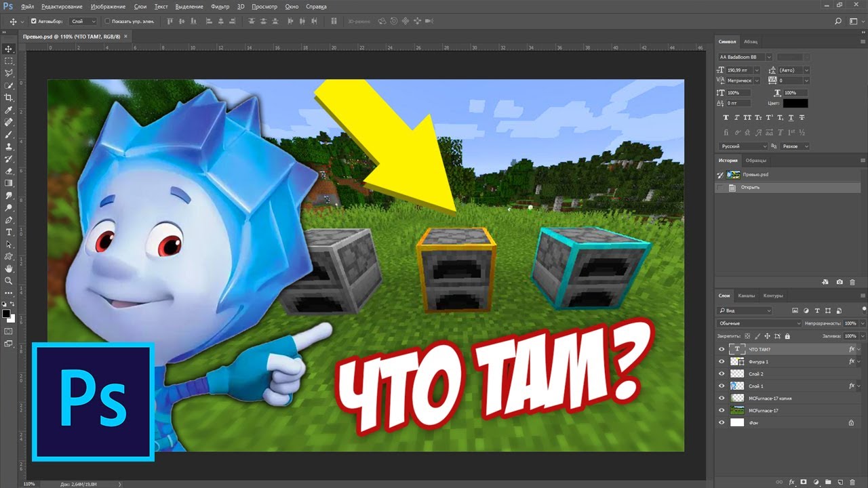Open the Русский language dropdown
Screen dimensions: 868x488
coord(743,146)
